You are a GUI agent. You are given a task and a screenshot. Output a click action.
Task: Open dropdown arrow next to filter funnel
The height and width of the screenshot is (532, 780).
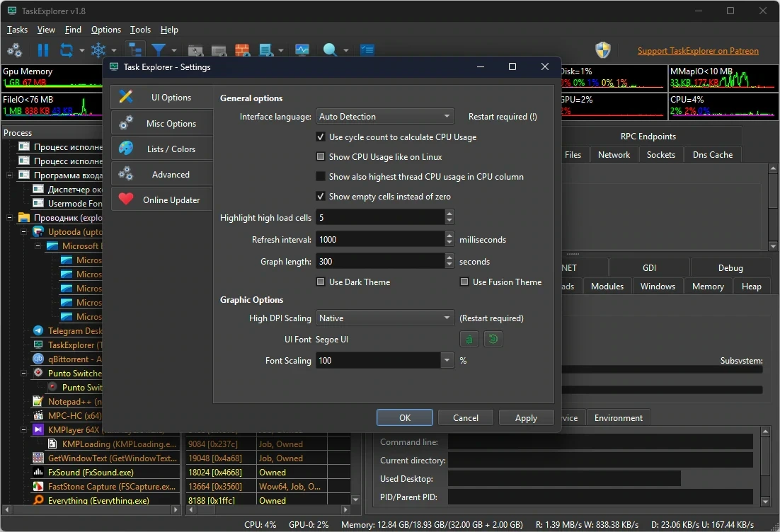(x=173, y=50)
